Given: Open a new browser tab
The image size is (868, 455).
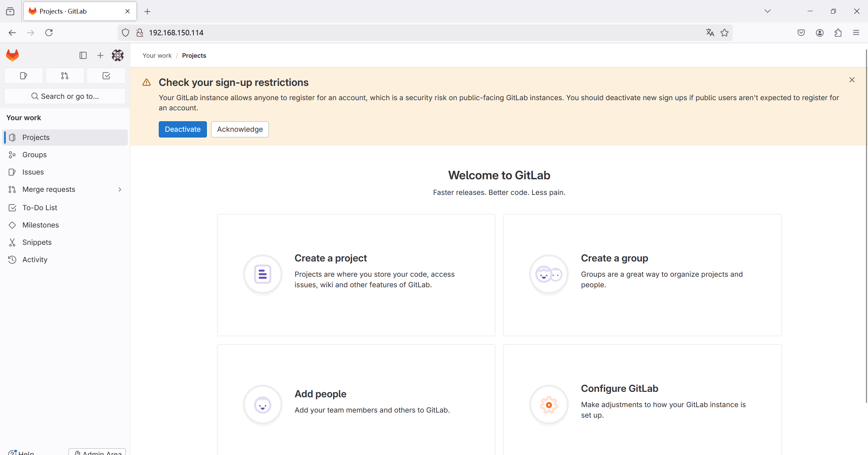Looking at the screenshot, I should click(x=147, y=12).
